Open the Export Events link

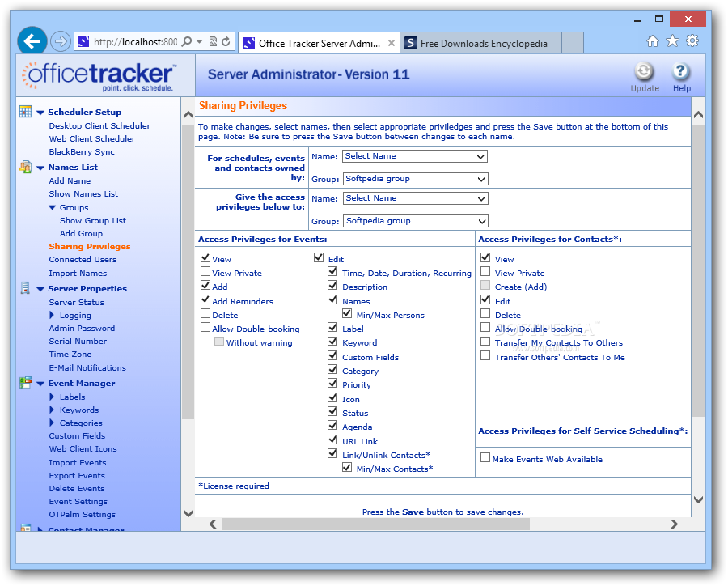pos(77,476)
